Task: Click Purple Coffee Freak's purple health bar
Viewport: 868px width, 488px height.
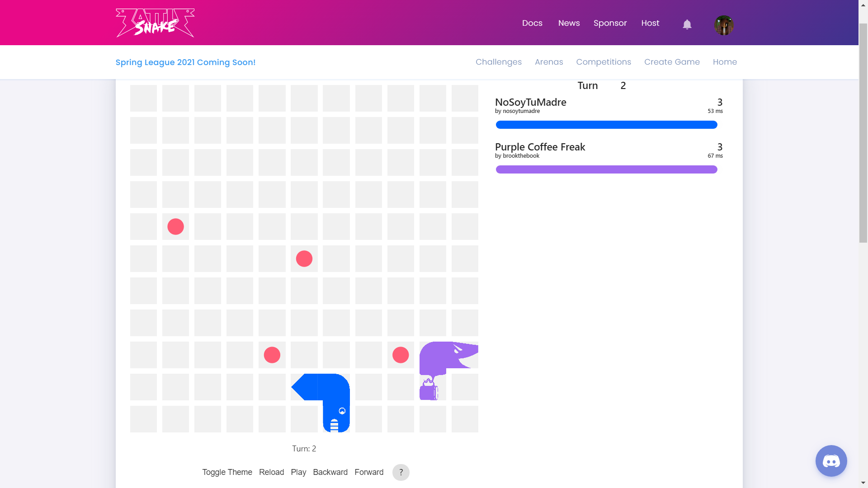Action: [606, 169]
